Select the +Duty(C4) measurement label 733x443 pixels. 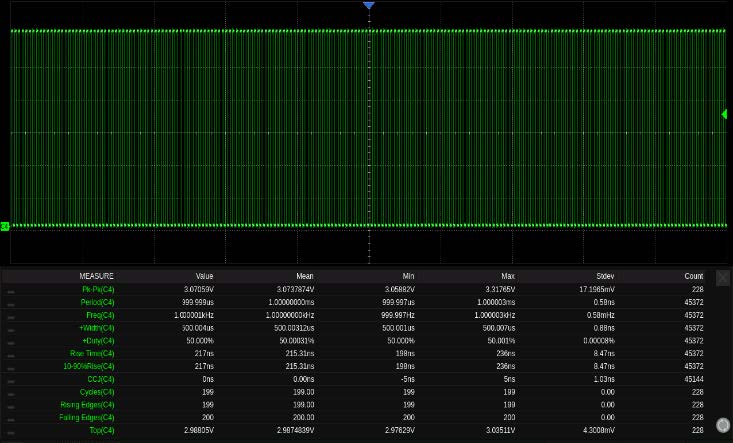(x=97, y=341)
